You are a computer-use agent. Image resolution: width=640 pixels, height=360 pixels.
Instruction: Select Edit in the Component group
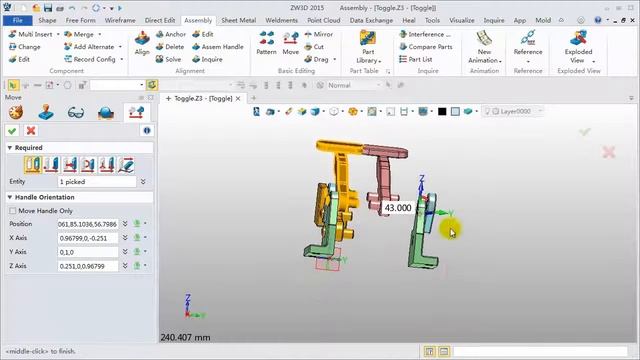(x=19, y=59)
